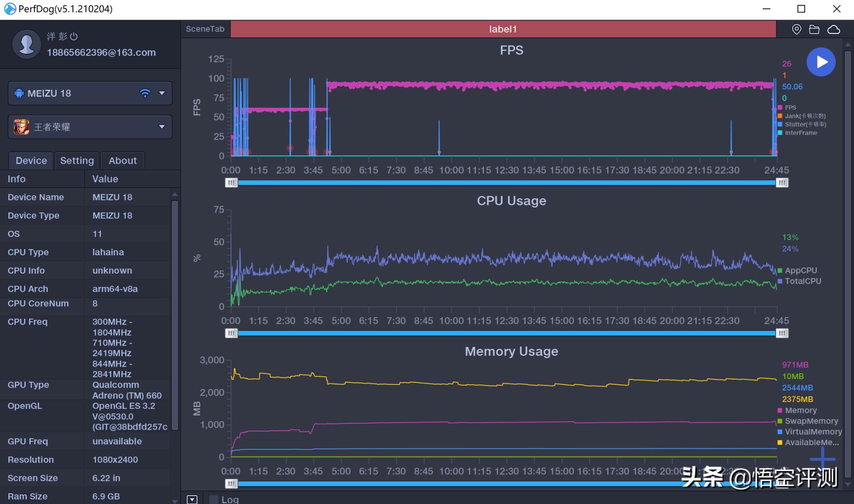Click the 王者荣耀 game icon
854x504 pixels.
pos(21,127)
